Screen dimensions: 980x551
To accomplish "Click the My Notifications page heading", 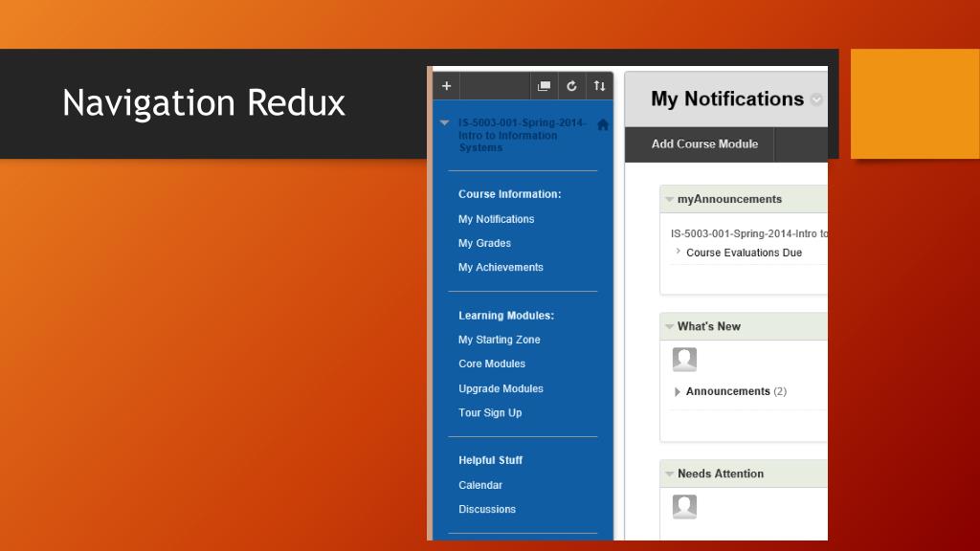I will tap(727, 99).
